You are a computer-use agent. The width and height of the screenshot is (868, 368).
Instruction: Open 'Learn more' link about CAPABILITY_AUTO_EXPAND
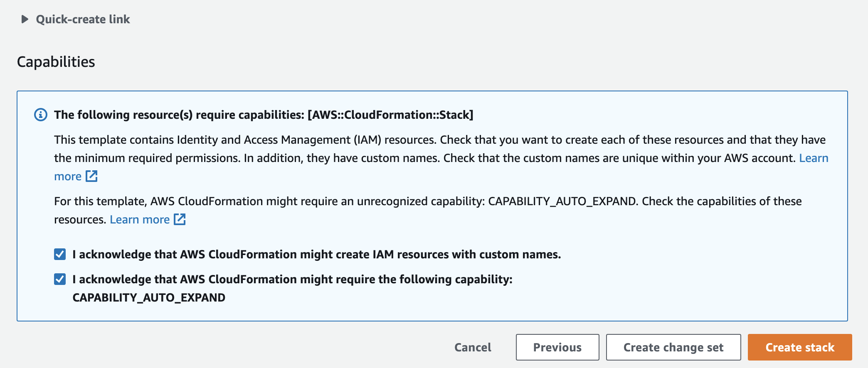[x=140, y=219]
